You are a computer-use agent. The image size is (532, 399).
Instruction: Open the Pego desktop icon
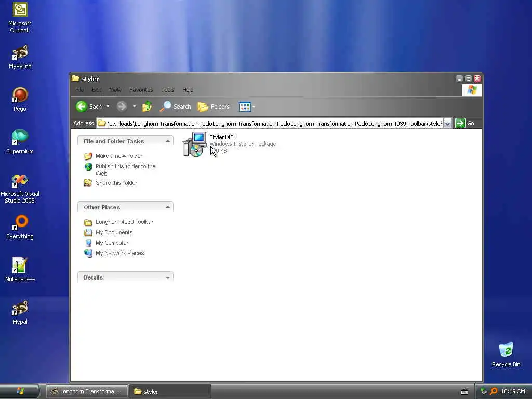point(20,99)
